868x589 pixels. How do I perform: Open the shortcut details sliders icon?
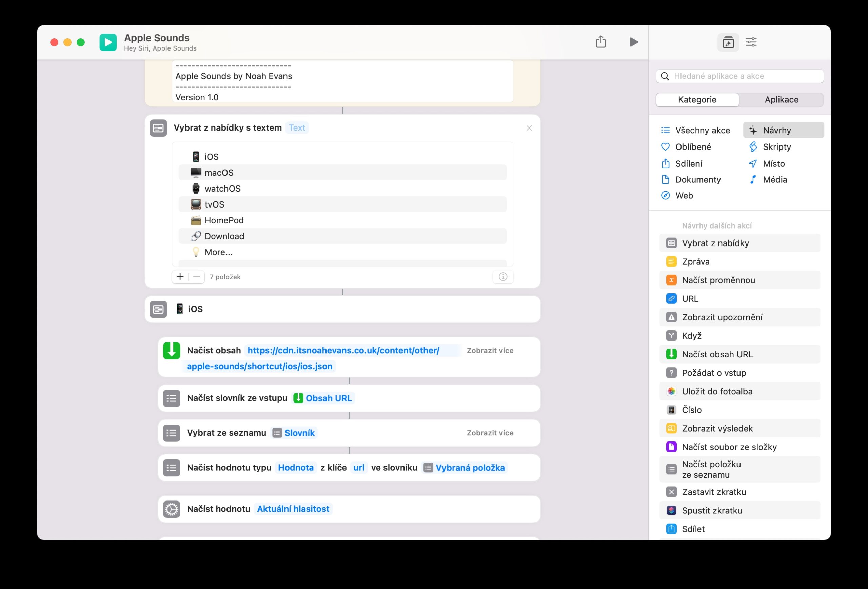751,42
